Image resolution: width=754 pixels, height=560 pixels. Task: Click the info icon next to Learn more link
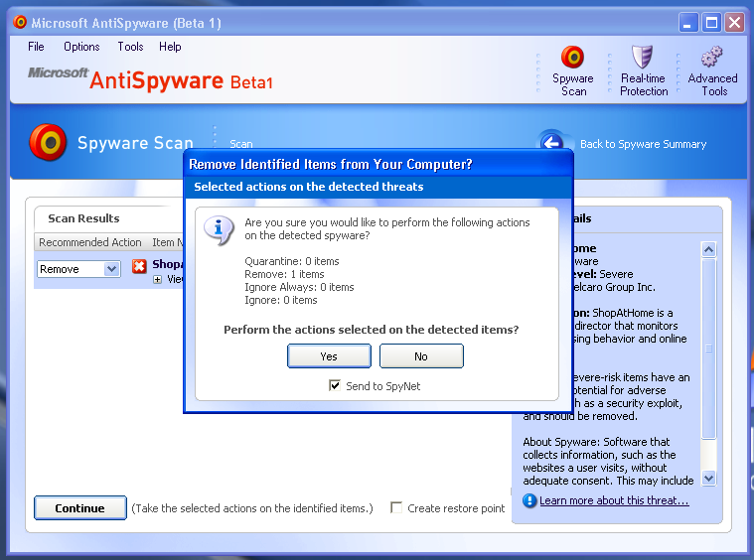tap(528, 500)
